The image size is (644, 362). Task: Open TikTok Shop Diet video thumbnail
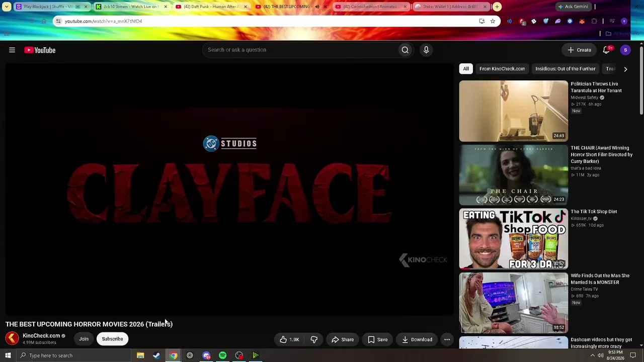pos(513,239)
